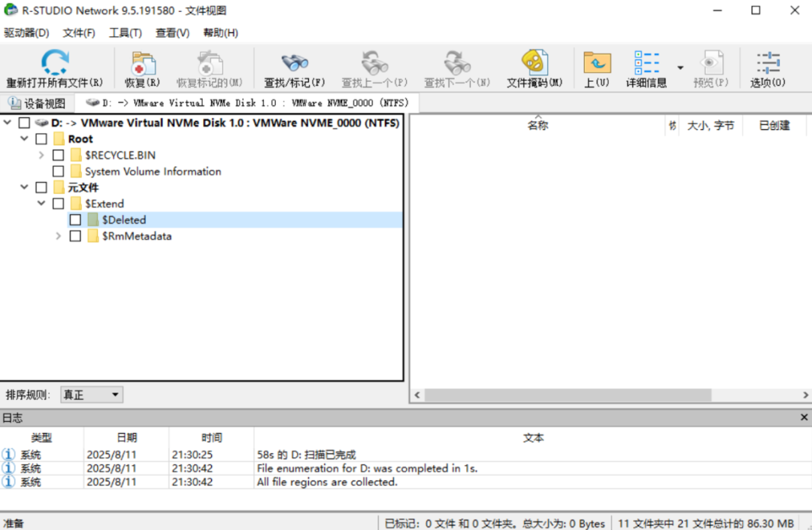Open the 文件掩码 file mask tool
812x530 pixels.
[x=534, y=63]
